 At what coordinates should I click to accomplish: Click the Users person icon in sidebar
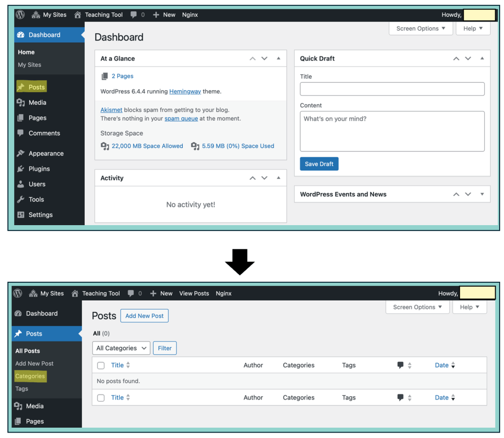pyautogui.click(x=20, y=184)
